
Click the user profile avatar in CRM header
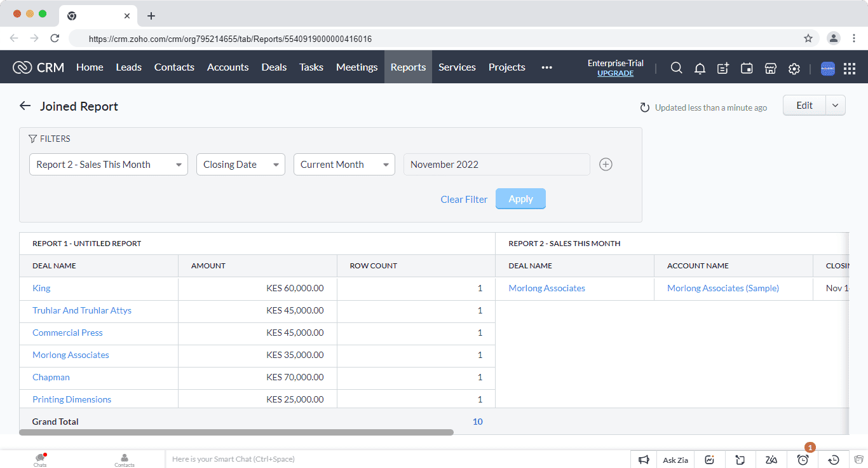tap(827, 68)
